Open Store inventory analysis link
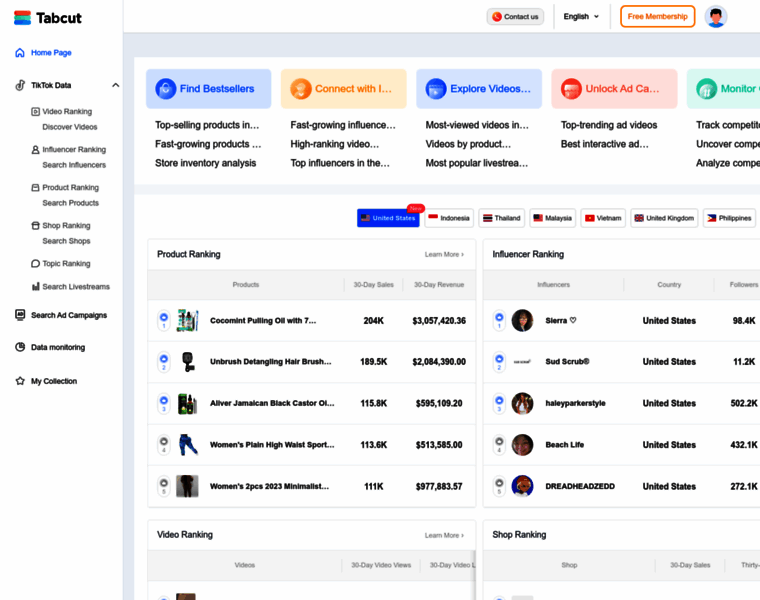 coord(206,163)
